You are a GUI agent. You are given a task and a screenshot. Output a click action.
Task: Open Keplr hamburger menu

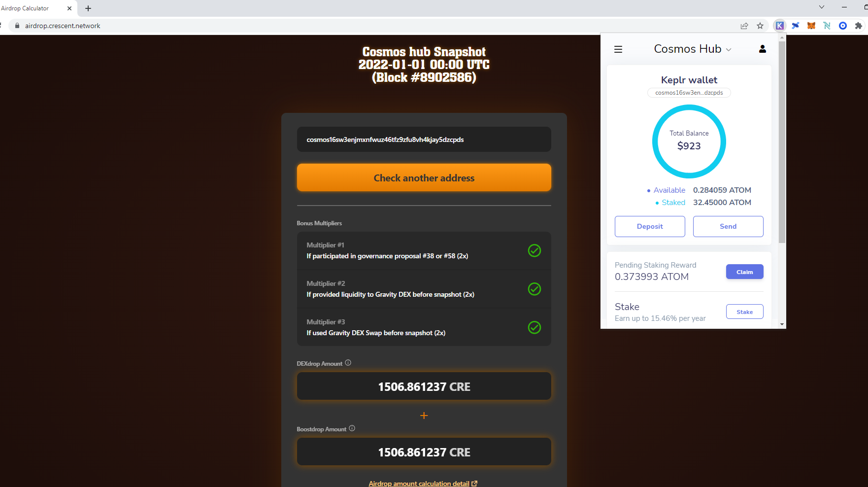618,49
